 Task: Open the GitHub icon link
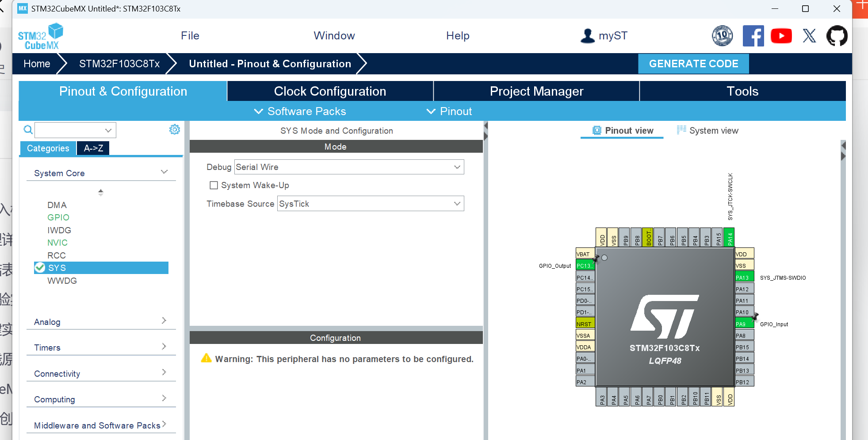pos(837,36)
